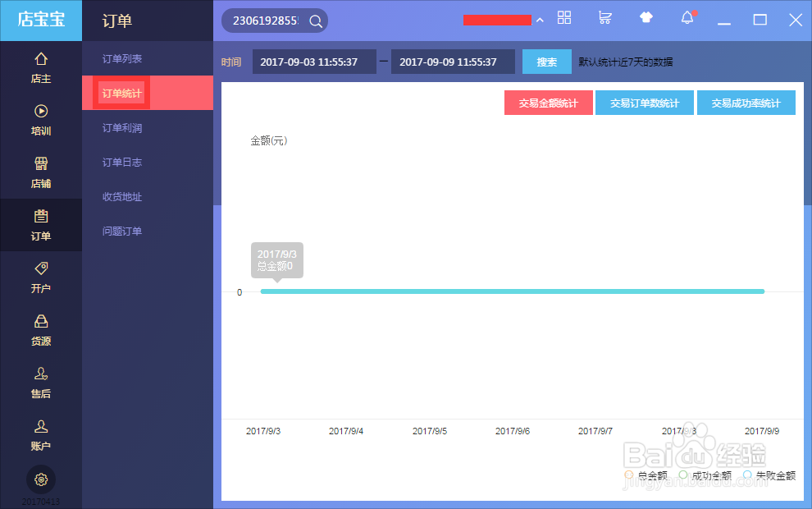Screen dimensions: 812x509
Task: Open the 货源 supply section
Action: (x=41, y=331)
